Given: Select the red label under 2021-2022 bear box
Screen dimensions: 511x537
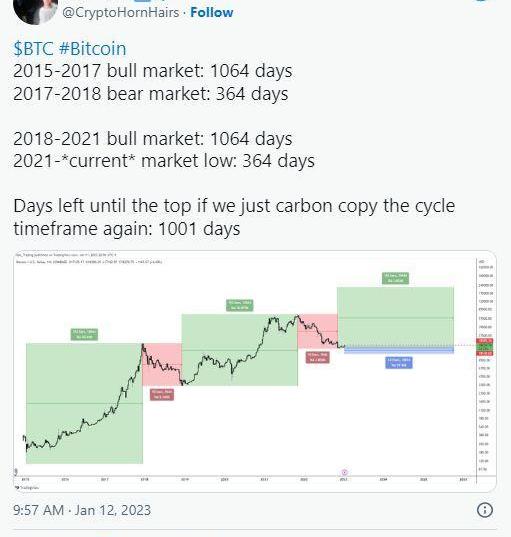Looking at the screenshot, I should tap(317, 357).
